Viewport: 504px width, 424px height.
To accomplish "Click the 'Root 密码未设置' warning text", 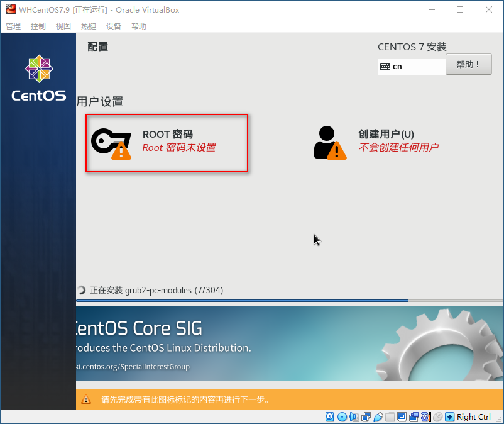I will [x=179, y=148].
